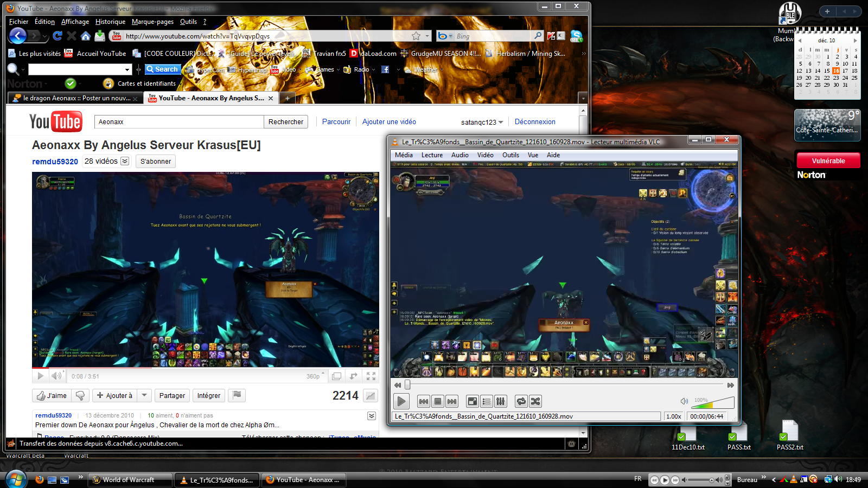
Task: Click the VLC playback speed 1.00x
Action: 674,416
